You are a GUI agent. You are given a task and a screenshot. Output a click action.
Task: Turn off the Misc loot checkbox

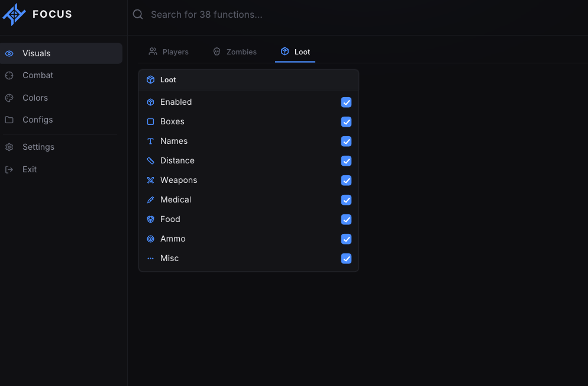(346, 258)
